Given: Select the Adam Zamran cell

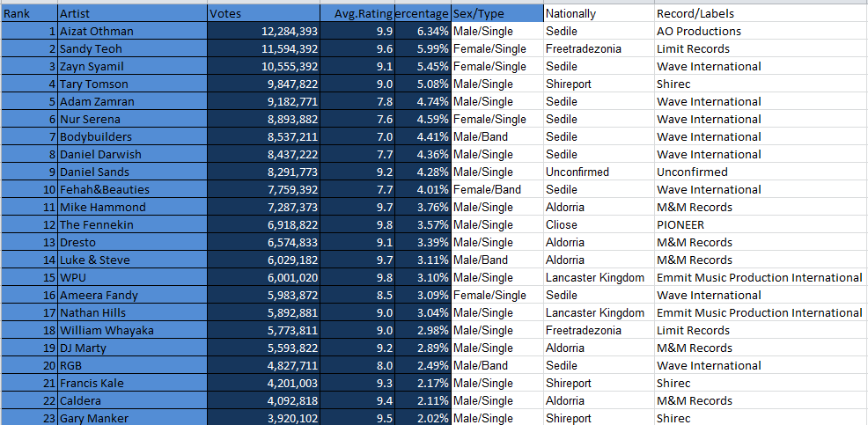Looking at the screenshot, I should click(x=133, y=101).
